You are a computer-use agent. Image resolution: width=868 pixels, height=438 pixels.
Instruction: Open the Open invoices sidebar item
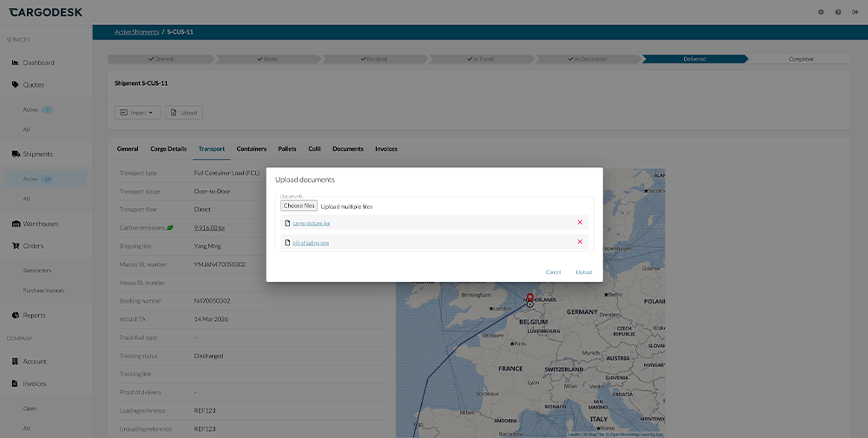30,409
